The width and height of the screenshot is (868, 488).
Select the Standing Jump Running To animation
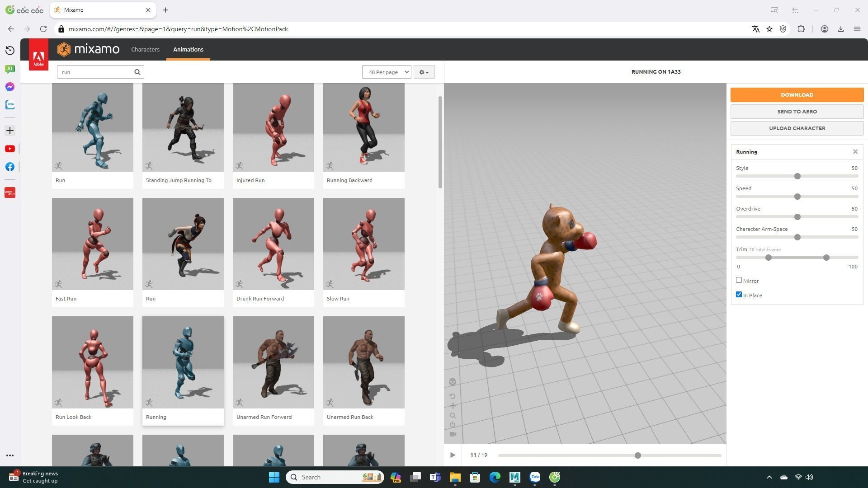(x=183, y=136)
